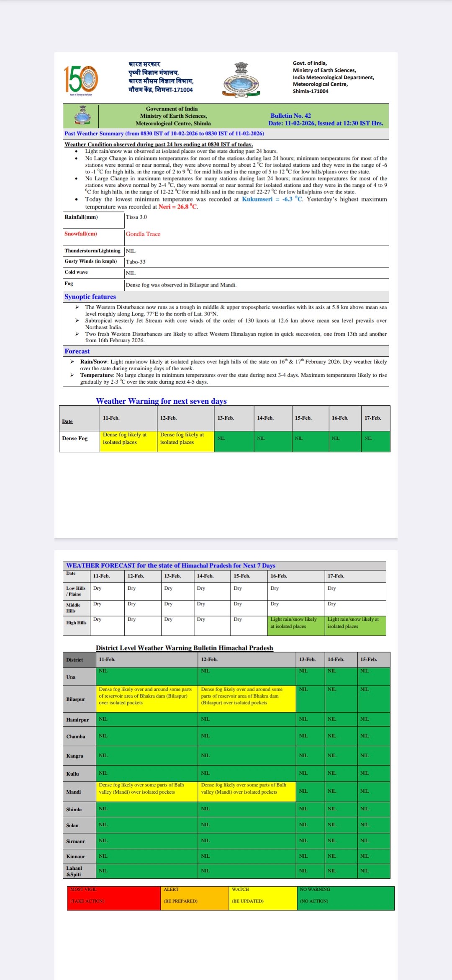Select the green NO WARNING legend box
This screenshot has height=980, width=452.
[x=345, y=898]
